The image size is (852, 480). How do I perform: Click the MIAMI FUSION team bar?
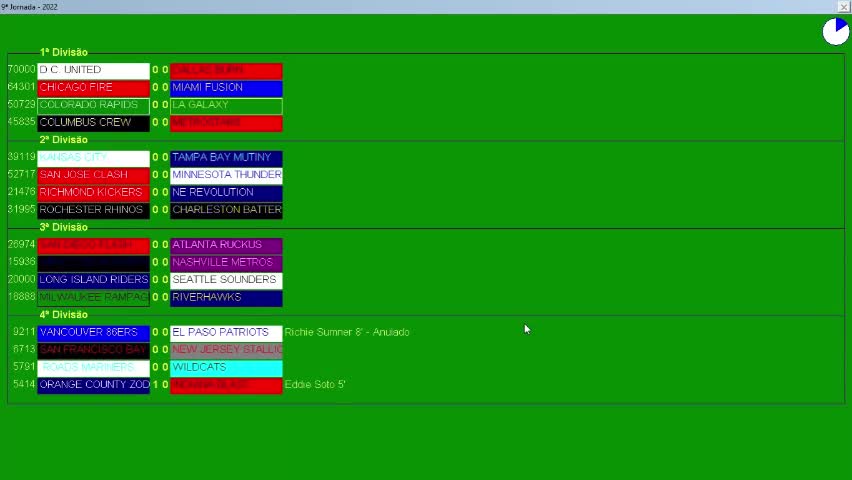[x=226, y=88]
